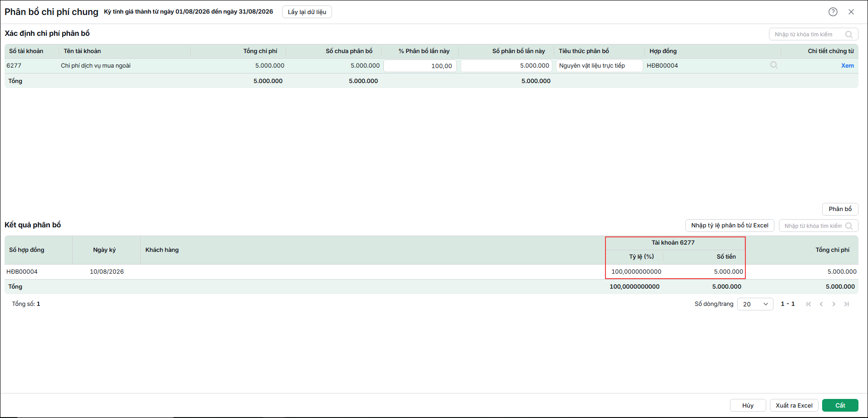868x418 pixels.
Task: Click the Phân bổ button
Action: 840,209
